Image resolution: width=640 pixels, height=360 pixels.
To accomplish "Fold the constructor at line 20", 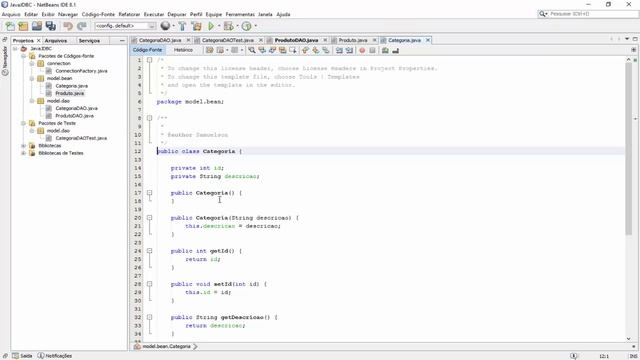I will [x=149, y=218].
